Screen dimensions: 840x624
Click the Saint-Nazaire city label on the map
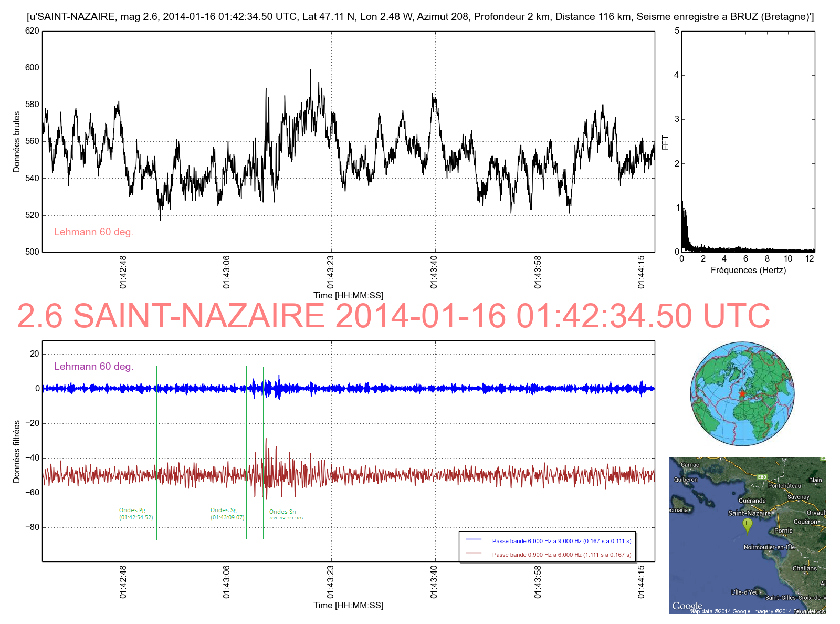coord(749,513)
